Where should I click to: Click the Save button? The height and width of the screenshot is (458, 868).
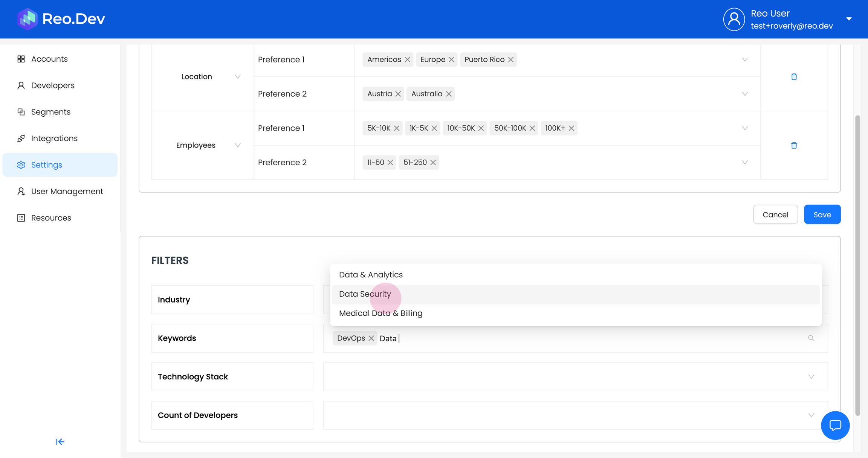(822, 215)
